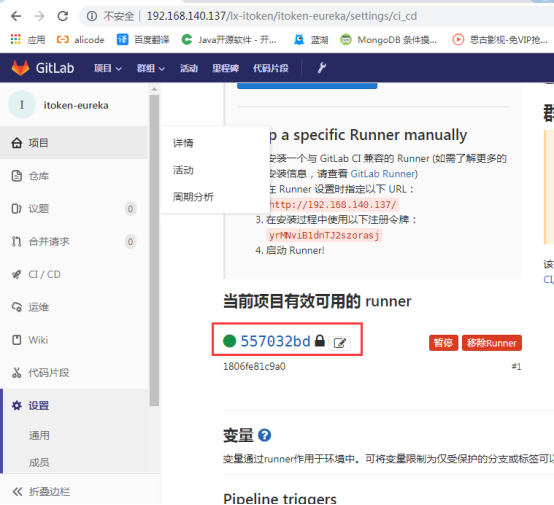Image resolution: width=554 pixels, height=505 pixels.
Task: Reload the page with refresh icon
Action: tap(63, 16)
